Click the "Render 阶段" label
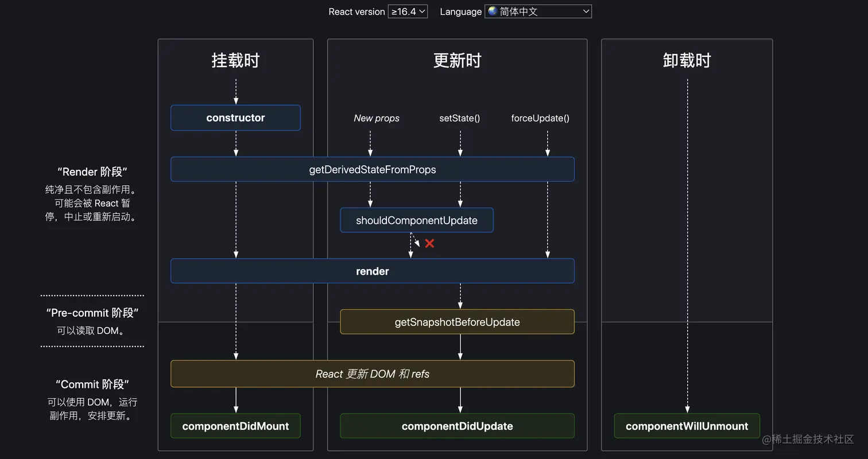 pyautogui.click(x=92, y=172)
